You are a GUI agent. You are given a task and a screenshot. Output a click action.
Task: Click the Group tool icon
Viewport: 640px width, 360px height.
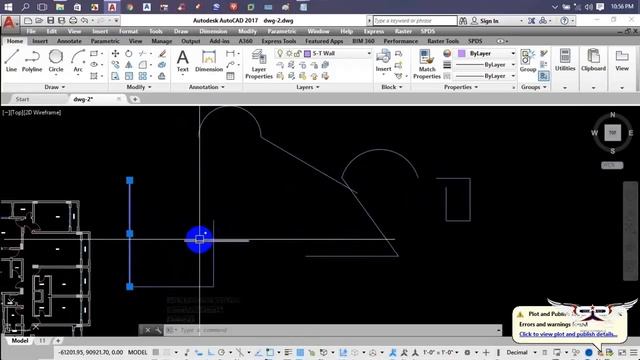pos(527,60)
